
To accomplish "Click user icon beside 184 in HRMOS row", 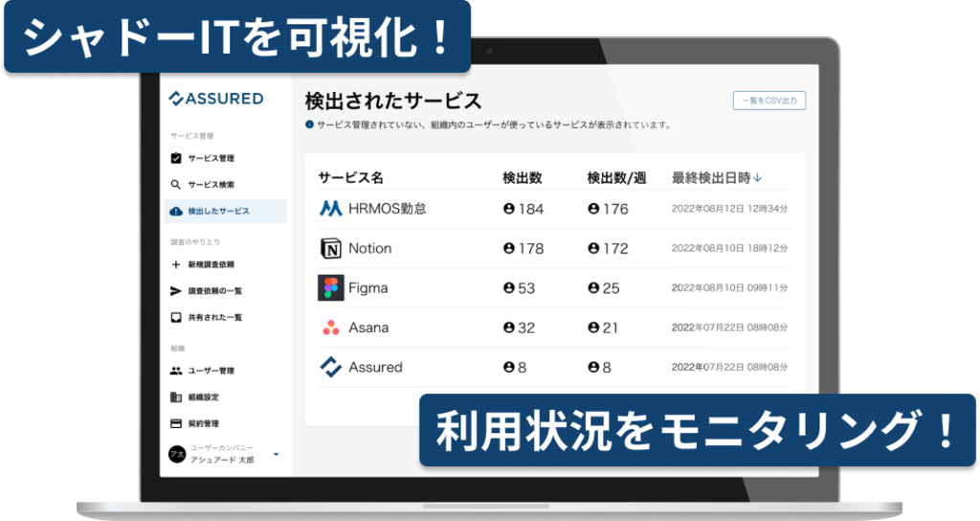I will pyautogui.click(x=509, y=208).
